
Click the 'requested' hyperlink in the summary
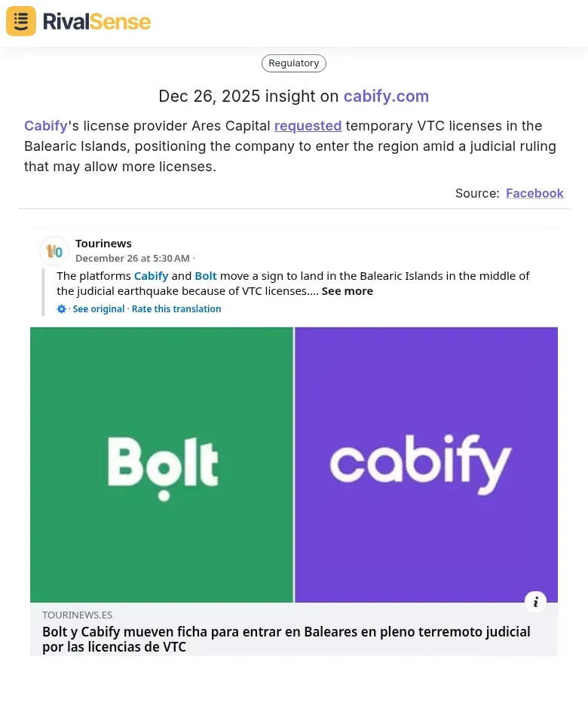click(308, 126)
